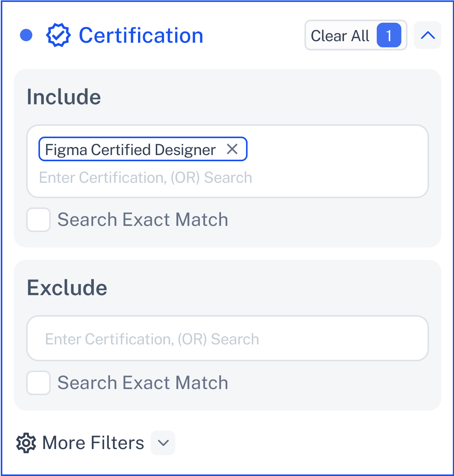Click the More Filters gear icon
The image size is (454, 476).
coord(26,443)
